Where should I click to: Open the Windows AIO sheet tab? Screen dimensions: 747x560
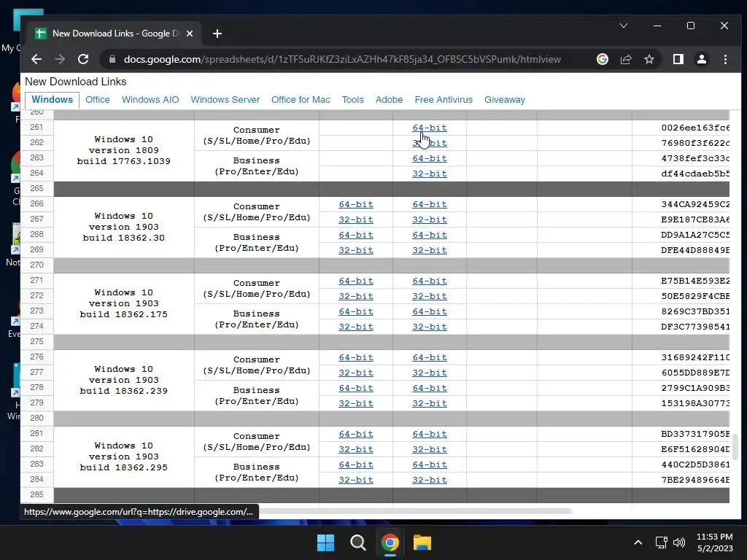coord(150,99)
